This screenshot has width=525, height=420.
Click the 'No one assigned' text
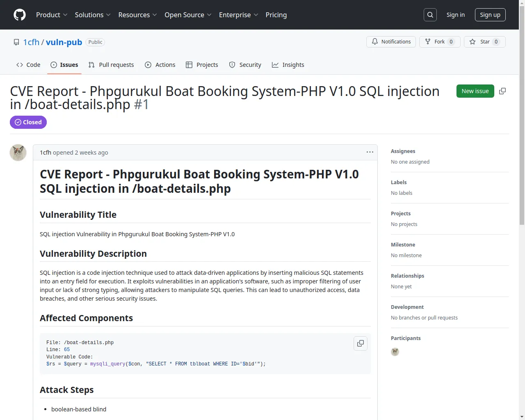point(410,162)
